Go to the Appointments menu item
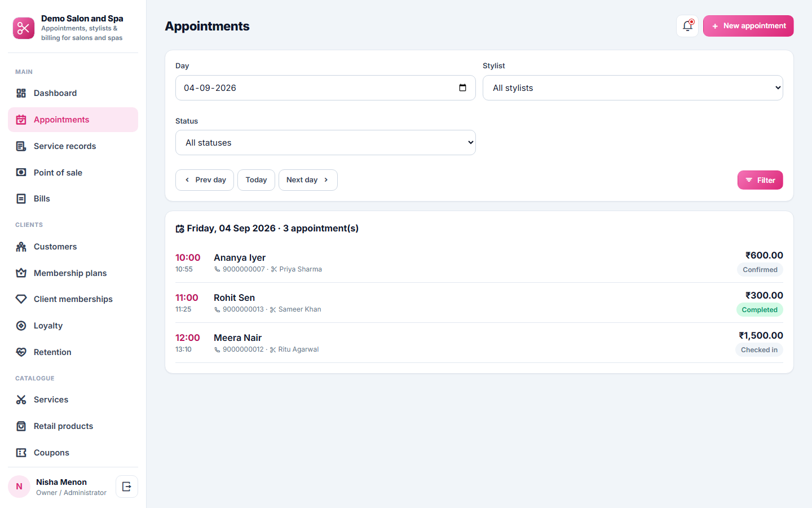Image resolution: width=812 pixels, height=508 pixels. (73, 120)
